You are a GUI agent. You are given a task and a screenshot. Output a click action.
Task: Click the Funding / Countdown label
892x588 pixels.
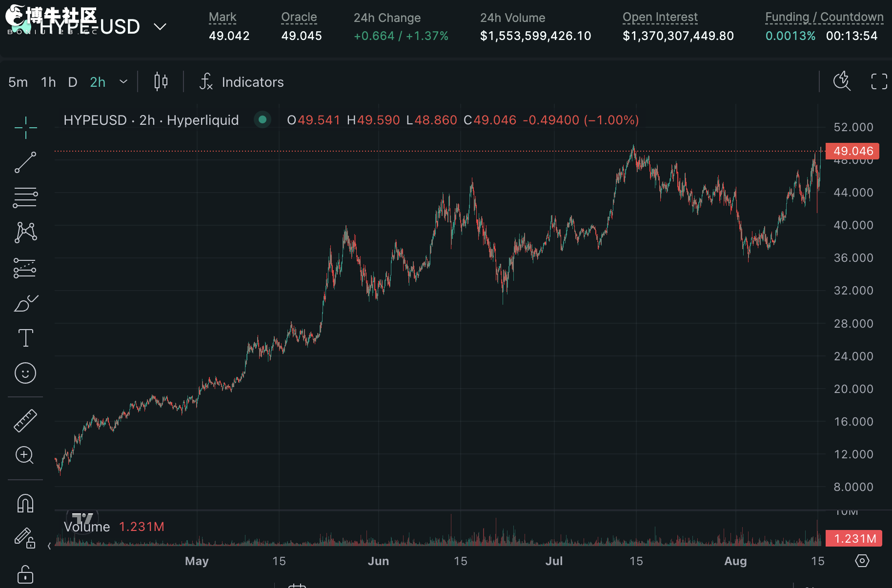(x=824, y=17)
